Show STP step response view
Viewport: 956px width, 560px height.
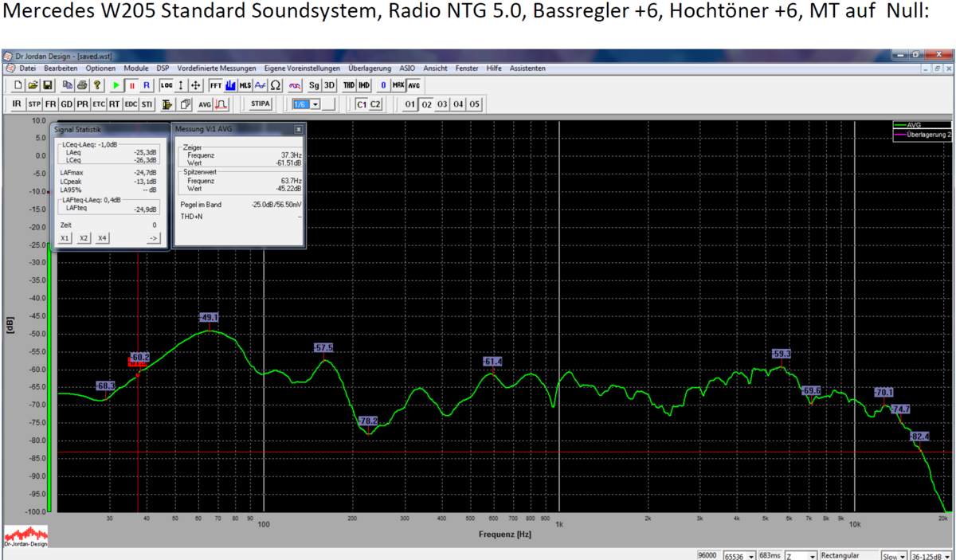point(34,104)
